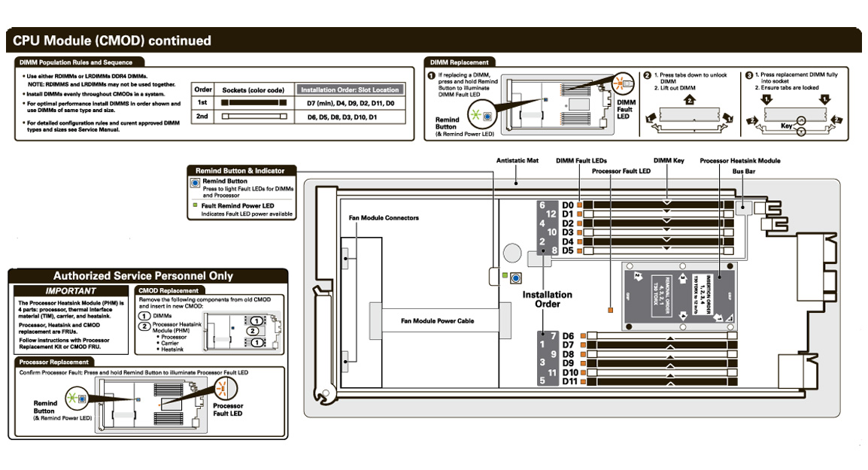
Task: Click the Fan Module Power Cable label
Action: [437, 320]
